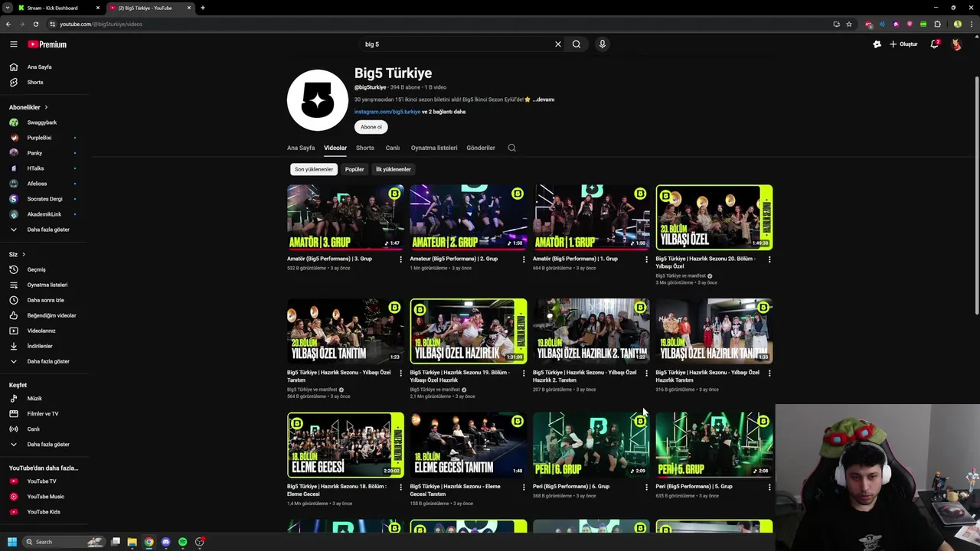Click the page vertical scrollbar
The width and height of the screenshot is (980, 551).
(x=976, y=195)
